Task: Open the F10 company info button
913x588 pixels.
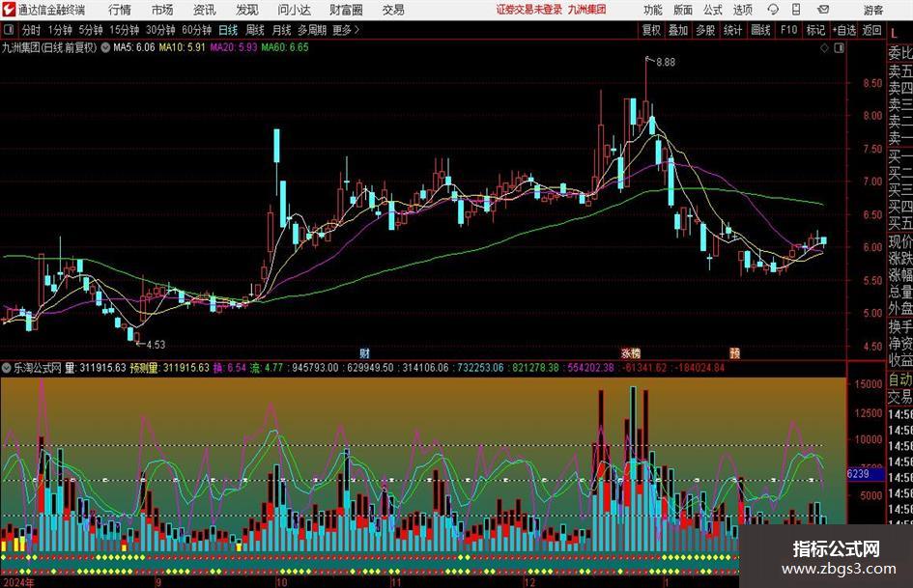Action: (x=789, y=30)
